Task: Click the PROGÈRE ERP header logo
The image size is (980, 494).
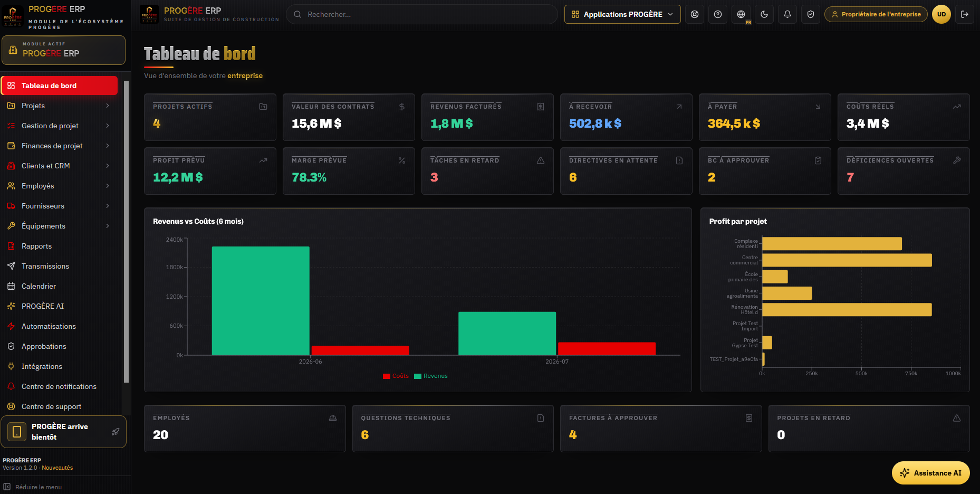Action: click(149, 14)
